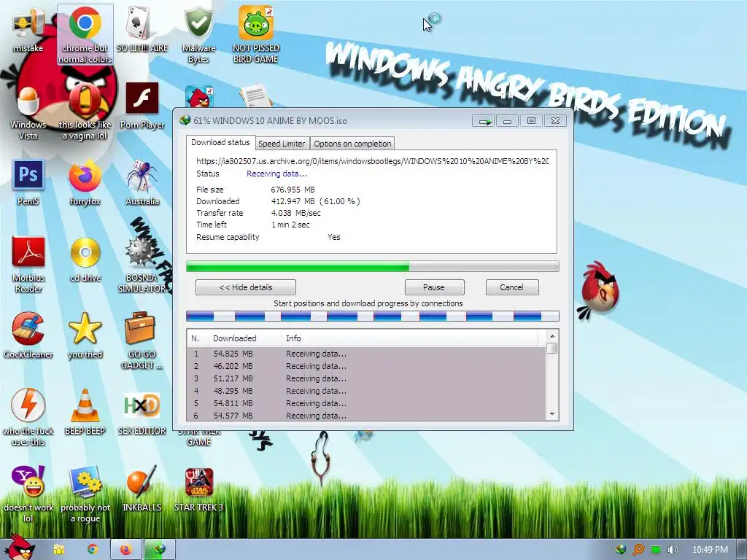The image size is (747, 560).
Task: Select connection row 3 with 51.217 MB
Action: tap(366, 378)
